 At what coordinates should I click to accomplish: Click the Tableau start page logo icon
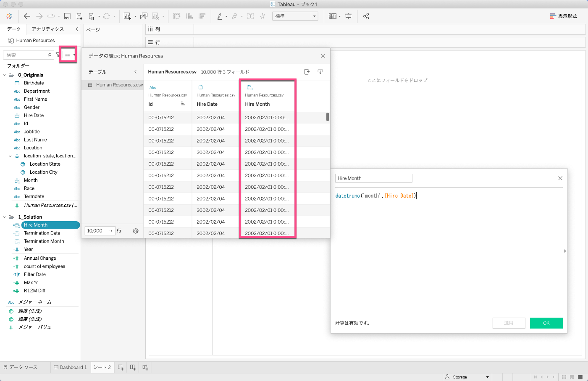(9, 16)
